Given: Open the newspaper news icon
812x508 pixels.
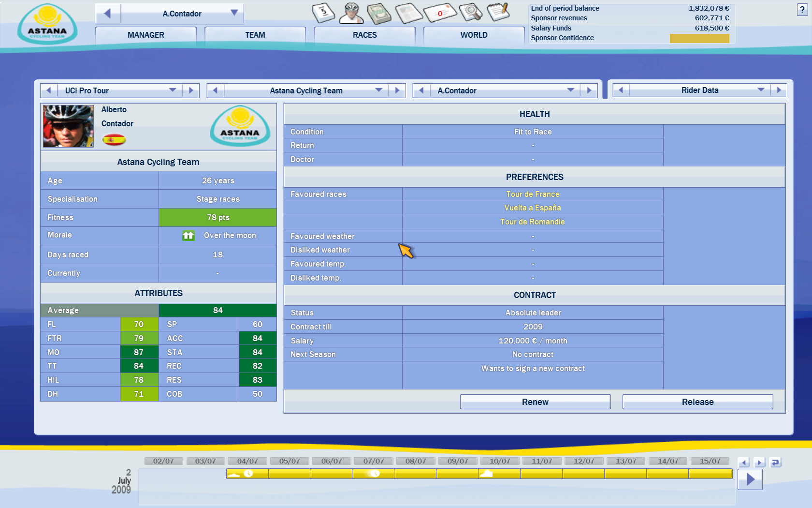Looking at the screenshot, I should point(409,13).
